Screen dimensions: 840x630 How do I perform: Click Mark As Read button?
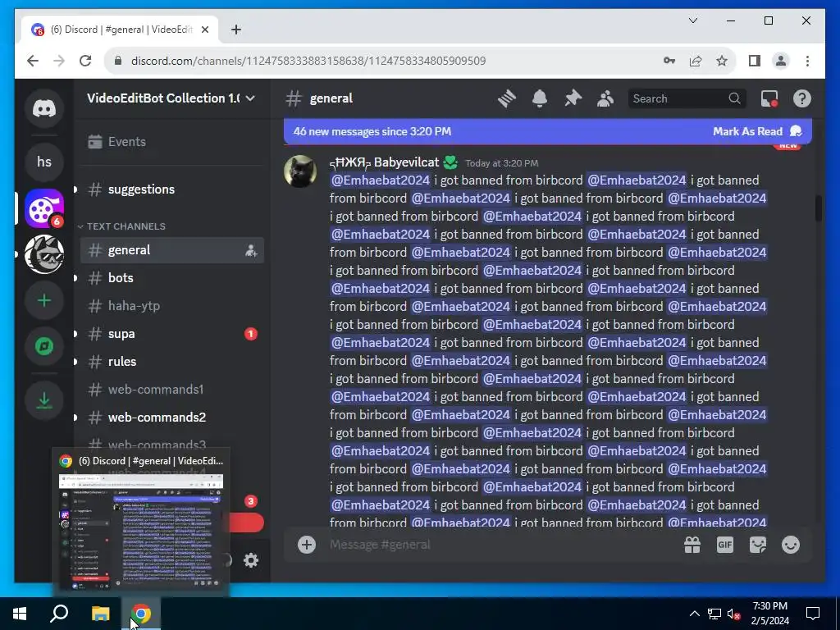click(x=757, y=131)
